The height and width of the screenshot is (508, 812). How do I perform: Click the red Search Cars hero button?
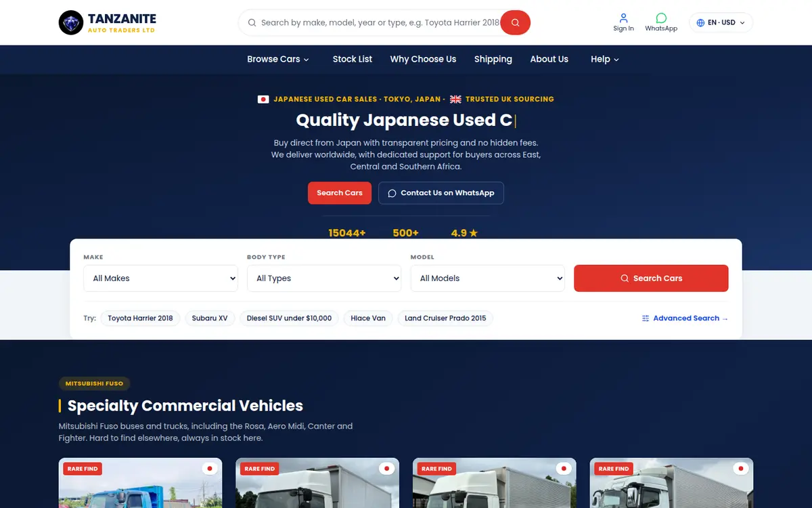pos(340,193)
